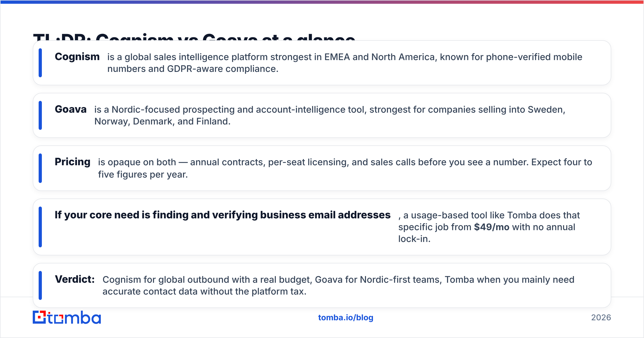Click the 2026 year label
The image size is (644, 338).
click(x=601, y=318)
